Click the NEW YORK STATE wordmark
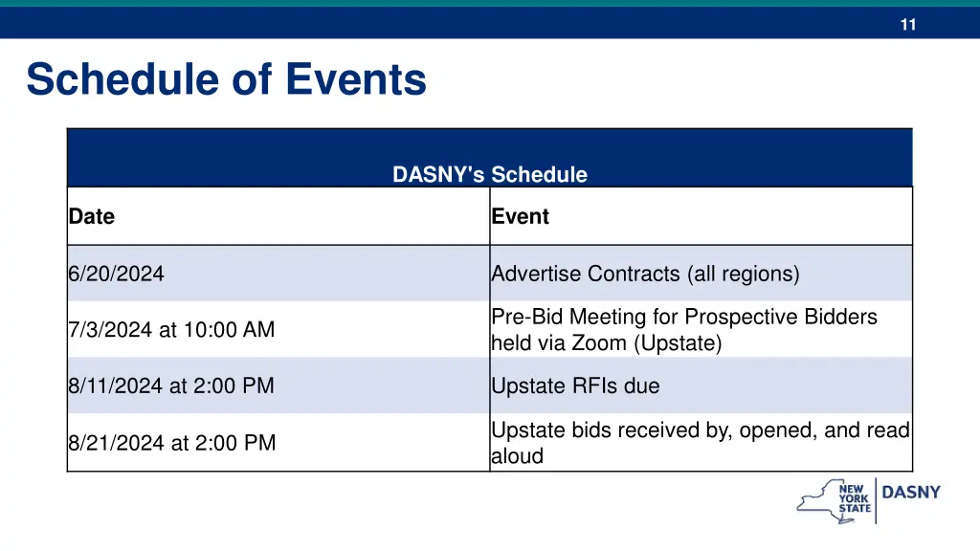Screen dimensions: 980x551 click(854, 498)
